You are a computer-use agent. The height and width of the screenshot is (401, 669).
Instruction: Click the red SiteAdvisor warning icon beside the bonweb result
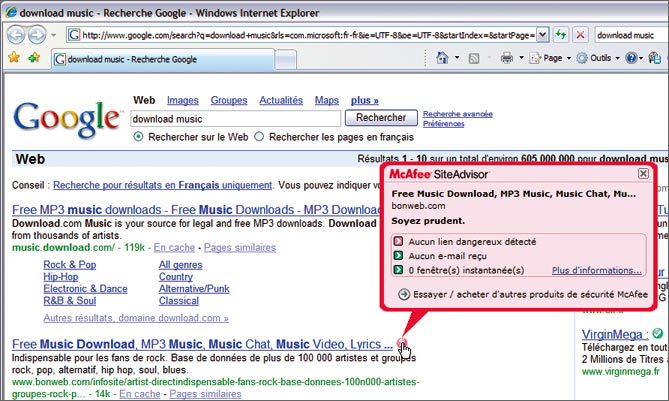pyautogui.click(x=402, y=344)
